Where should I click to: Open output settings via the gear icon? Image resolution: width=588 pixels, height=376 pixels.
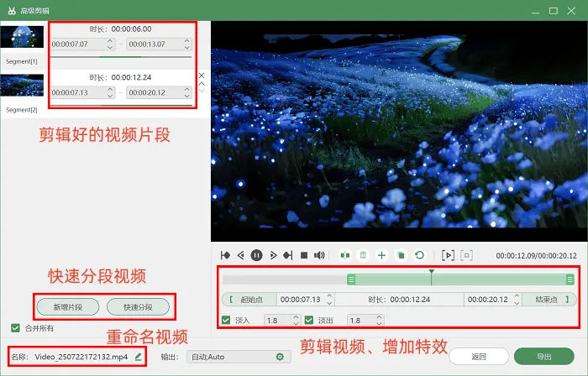(280, 357)
